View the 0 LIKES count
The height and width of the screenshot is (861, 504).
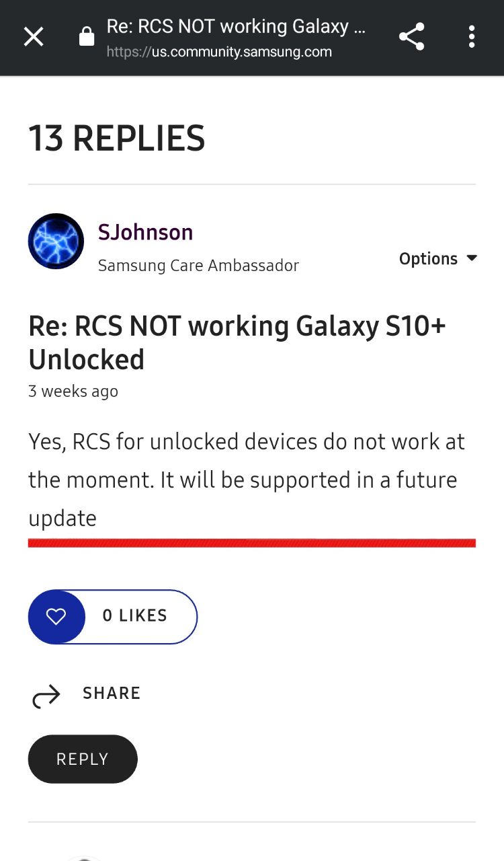click(x=135, y=615)
